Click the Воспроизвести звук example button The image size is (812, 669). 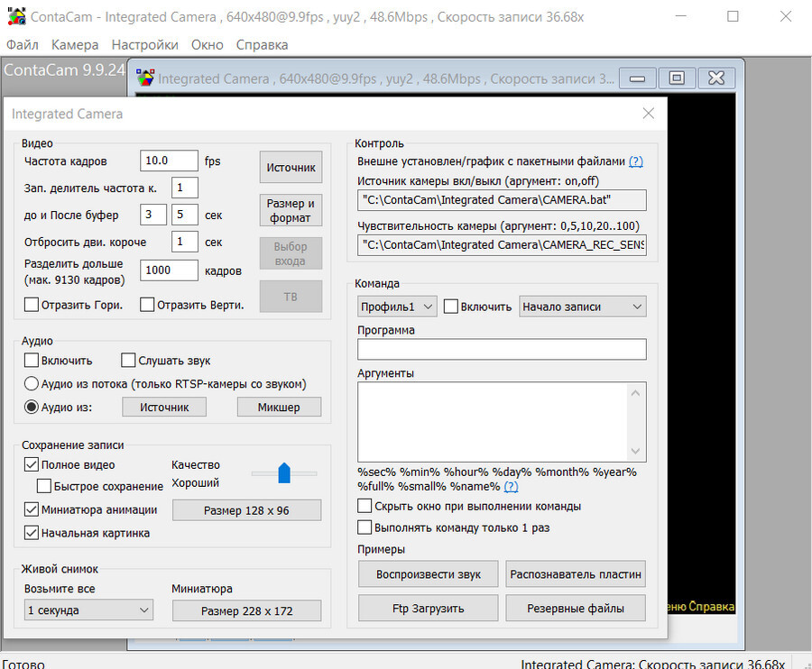[x=429, y=574]
